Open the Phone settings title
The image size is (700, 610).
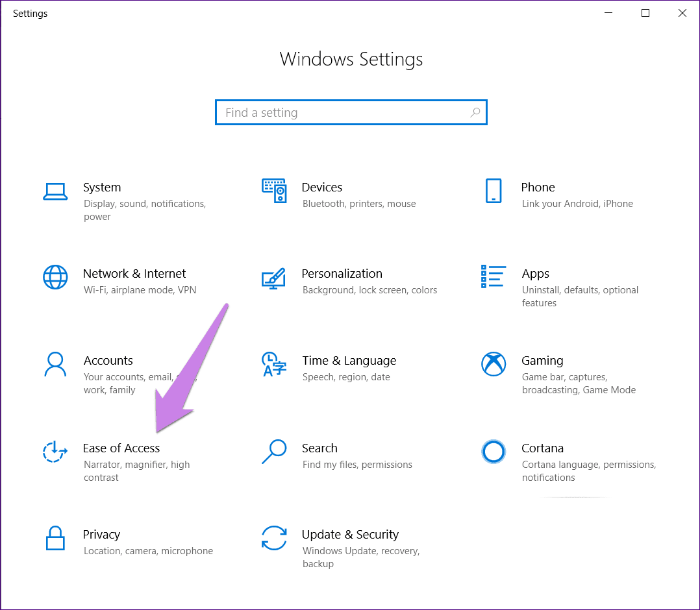click(538, 187)
